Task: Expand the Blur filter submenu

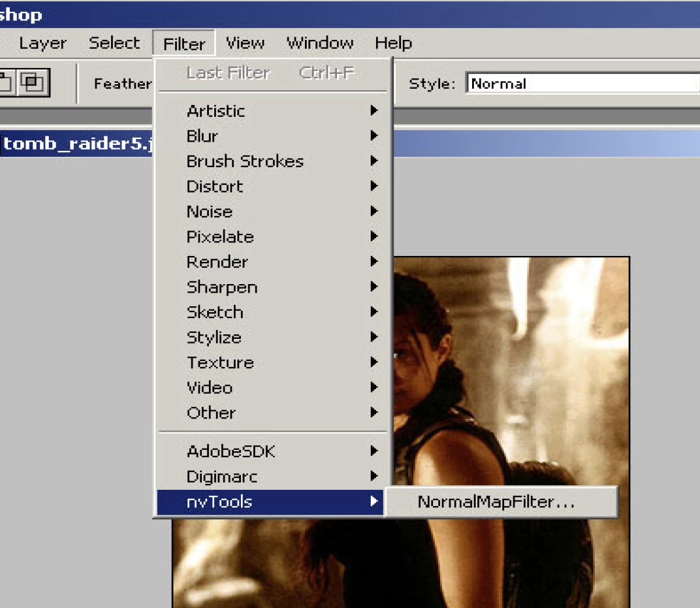Action: (x=270, y=136)
